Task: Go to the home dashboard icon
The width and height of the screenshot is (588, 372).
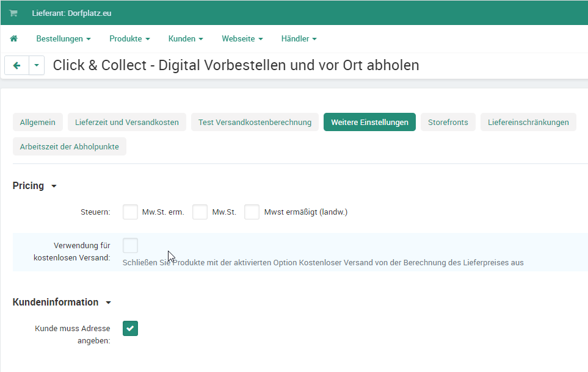Action: tap(14, 38)
